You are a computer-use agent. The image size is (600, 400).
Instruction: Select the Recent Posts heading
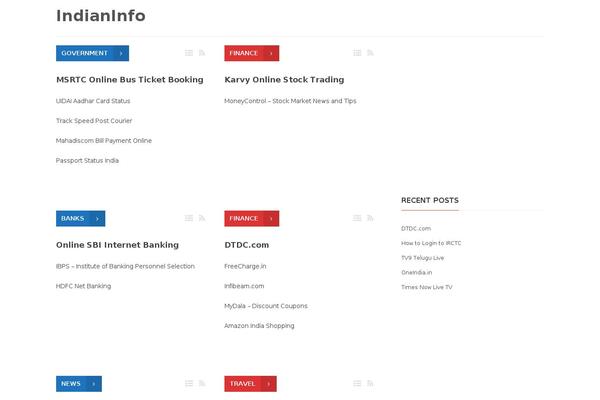click(430, 200)
